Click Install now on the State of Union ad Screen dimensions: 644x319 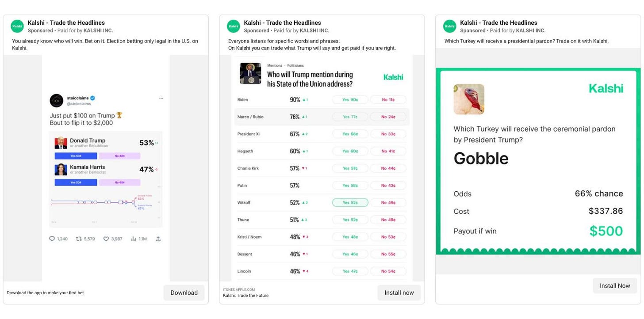399,292
